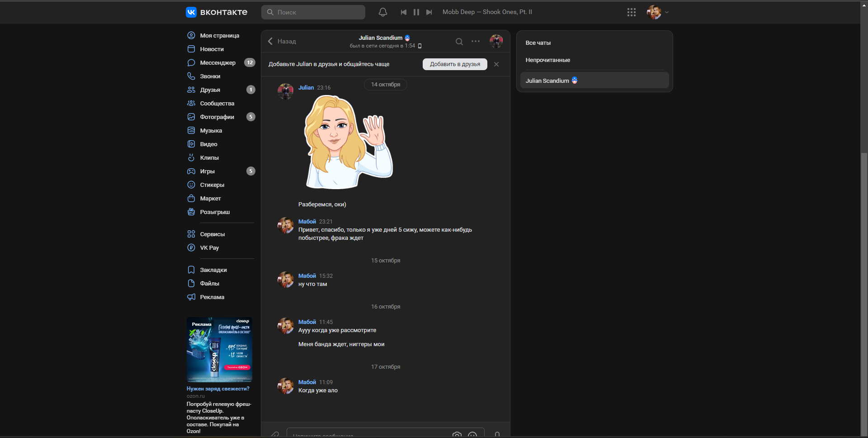Open the Стикеры section

point(212,185)
